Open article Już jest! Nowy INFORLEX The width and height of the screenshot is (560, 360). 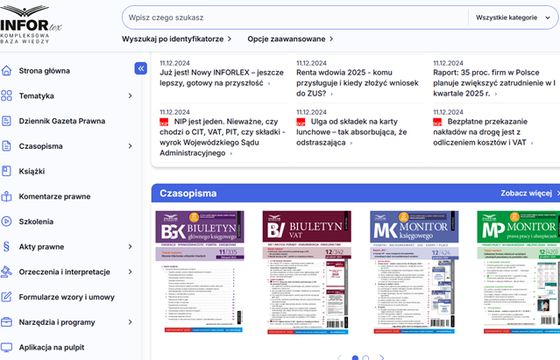click(221, 78)
